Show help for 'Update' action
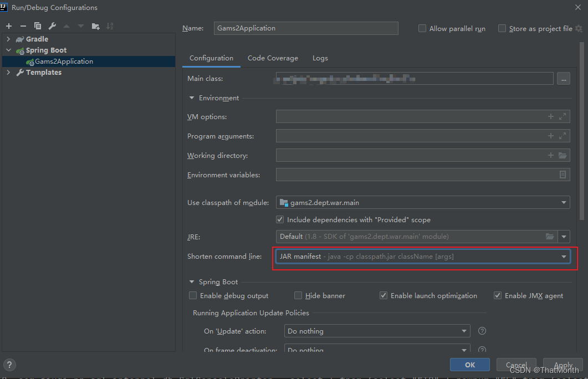The width and height of the screenshot is (588, 379). (x=482, y=331)
